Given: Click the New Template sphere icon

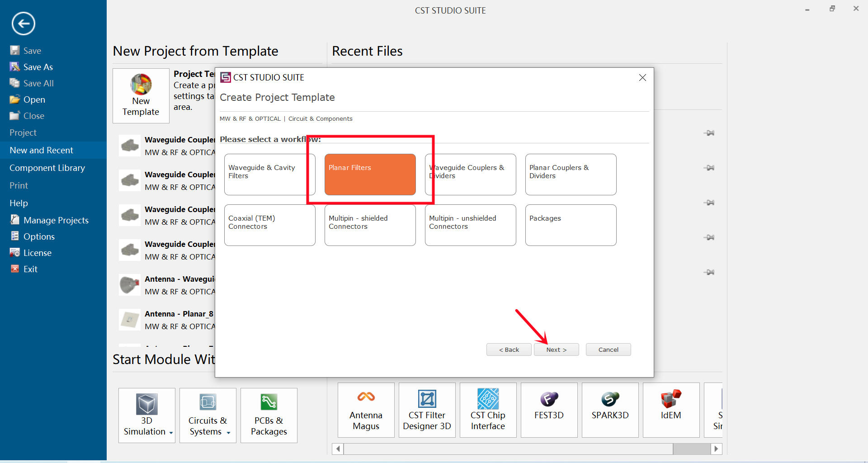Looking at the screenshot, I should click(x=141, y=84).
